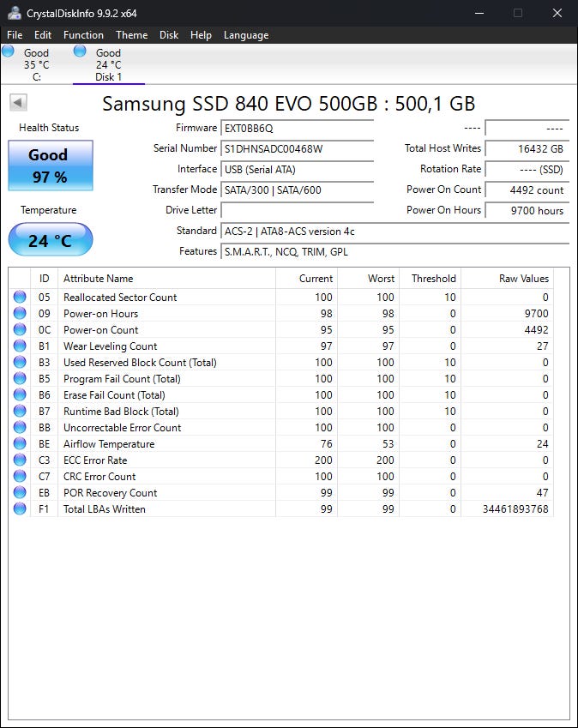Click the Health Status label

[x=49, y=128]
